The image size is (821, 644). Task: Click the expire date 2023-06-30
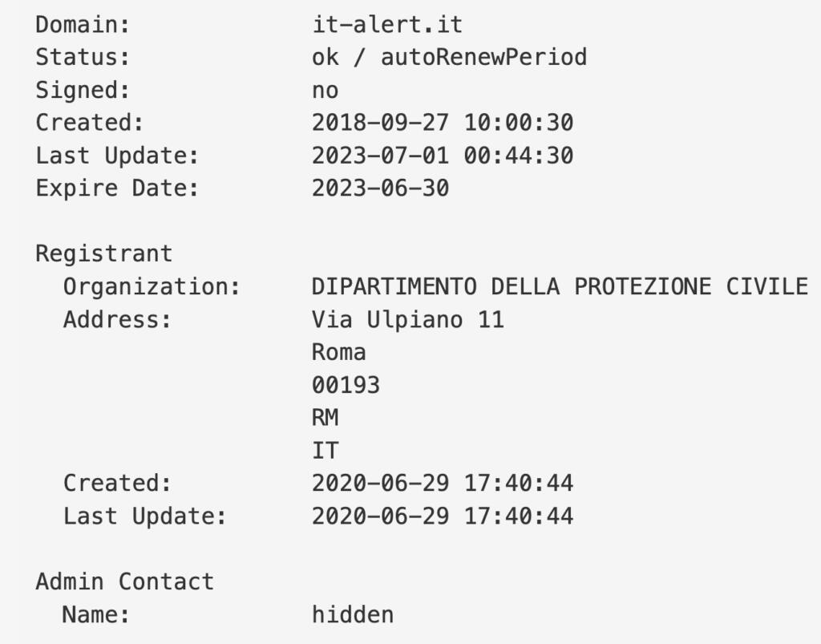tap(380, 188)
